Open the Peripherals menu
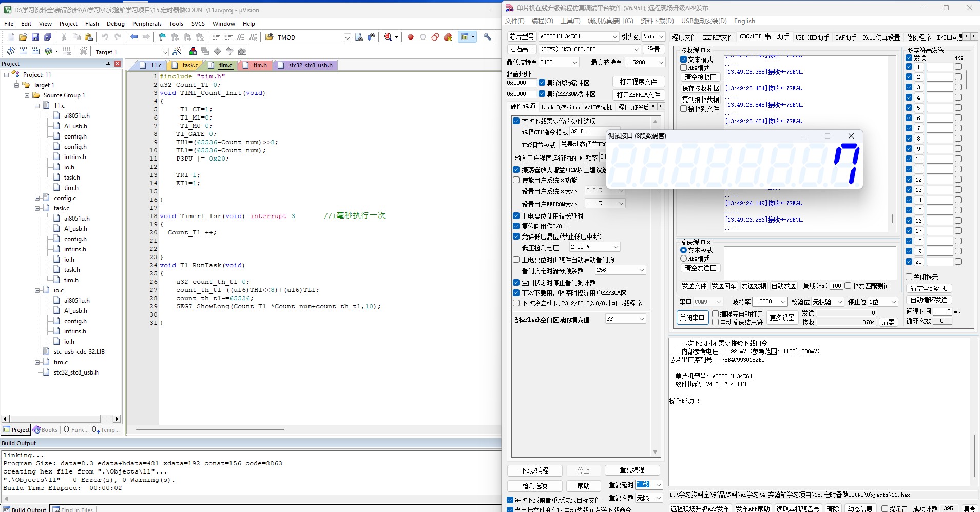 (147, 24)
